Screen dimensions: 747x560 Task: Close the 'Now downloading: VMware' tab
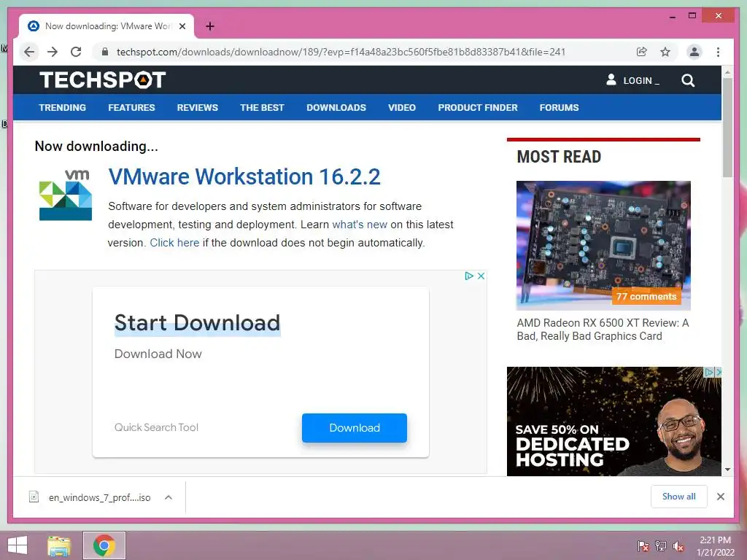tap(182, 26)
